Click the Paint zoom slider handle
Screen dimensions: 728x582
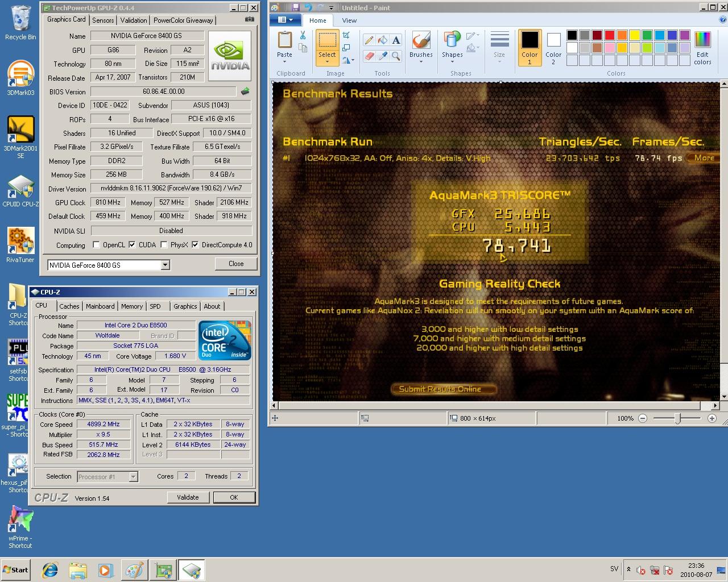[x=677, y=418]
